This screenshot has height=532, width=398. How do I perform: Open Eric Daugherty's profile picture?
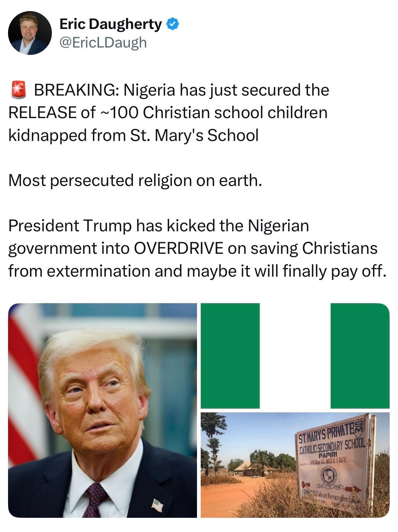point(30,33)
